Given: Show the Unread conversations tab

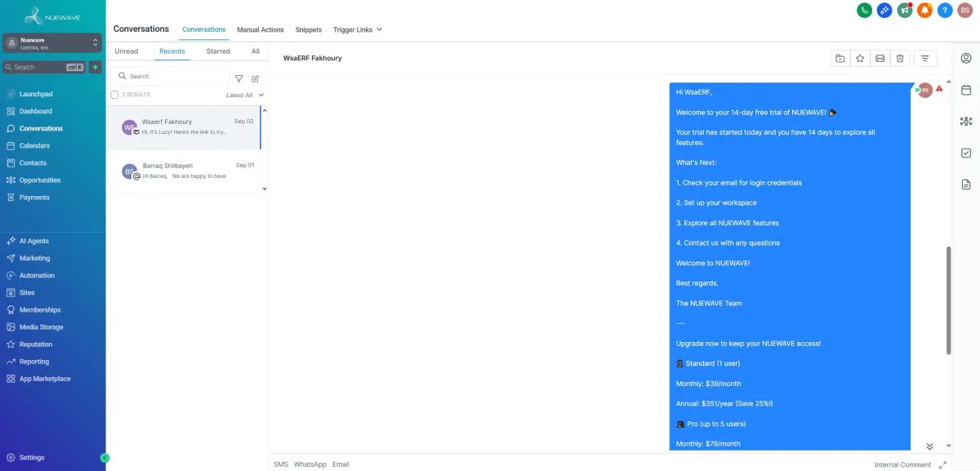Looking at the screenshot, I should [127, 51].
